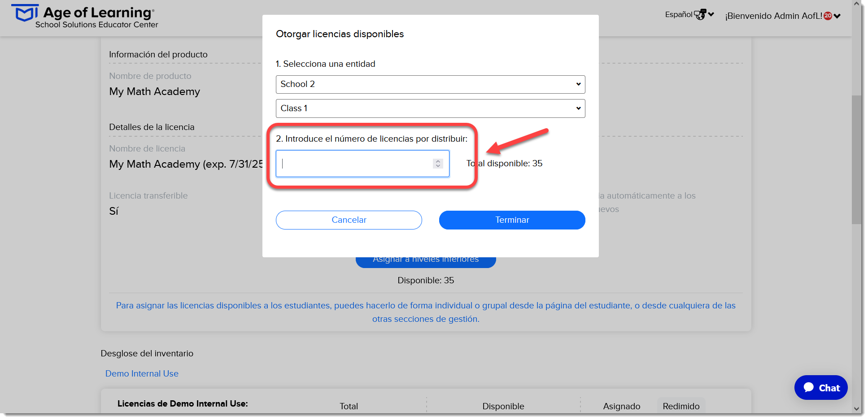Click Asignar a niveles inferiores button

tap(426, 262)
